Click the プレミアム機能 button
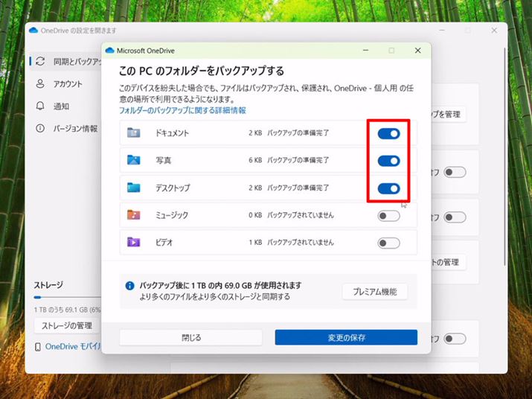This screenshot has width=532, height=399. (x=375, y=291)
